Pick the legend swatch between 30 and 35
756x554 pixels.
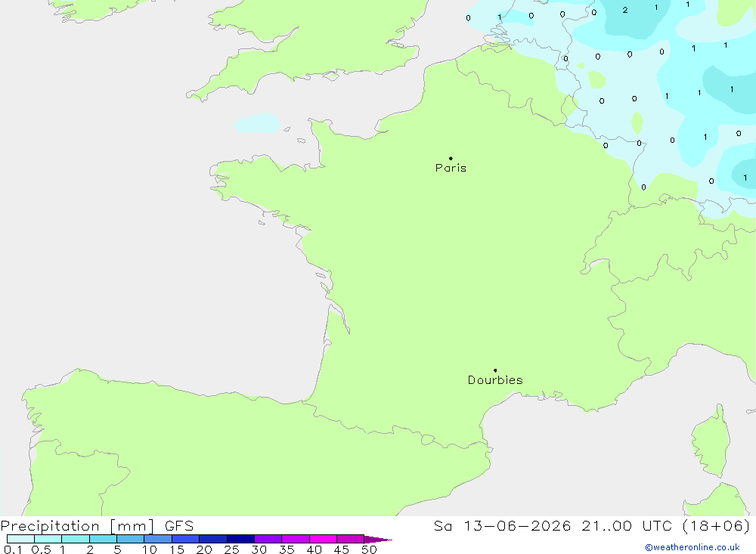pos(268,539)
